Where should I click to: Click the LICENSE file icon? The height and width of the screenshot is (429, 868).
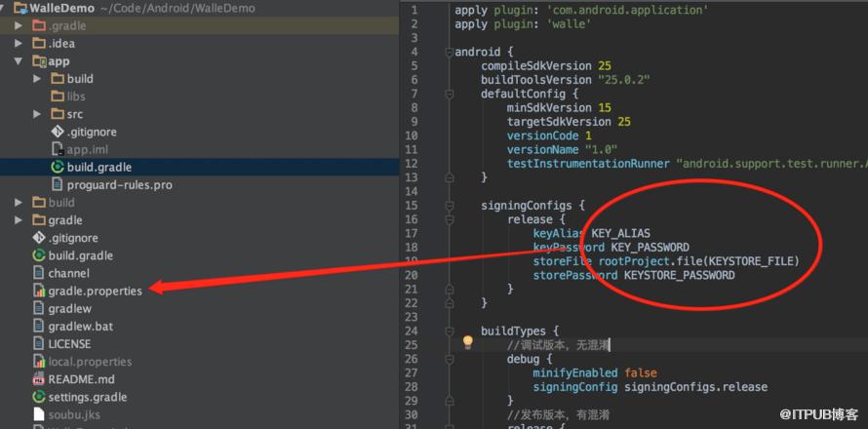[x=39, y=344]
